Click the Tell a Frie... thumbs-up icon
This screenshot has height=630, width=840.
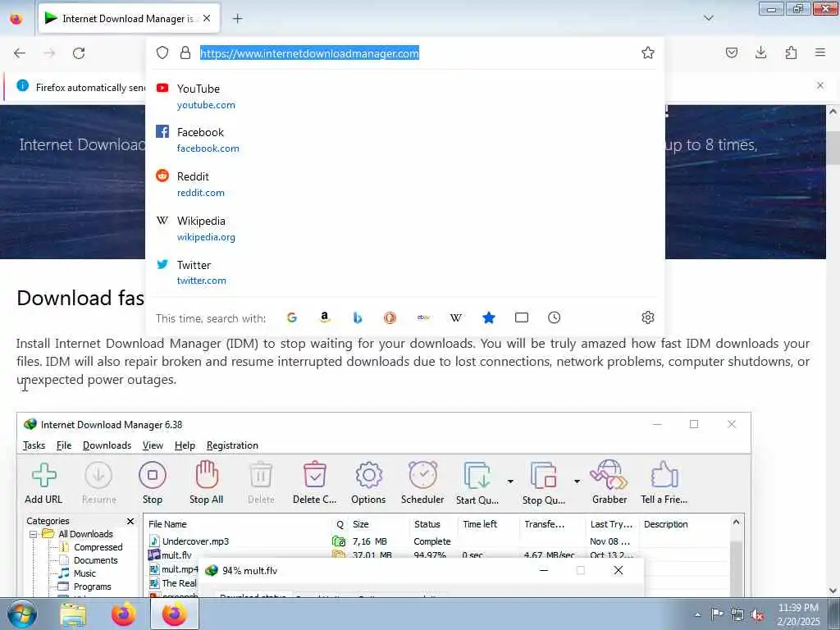(664, 475)
